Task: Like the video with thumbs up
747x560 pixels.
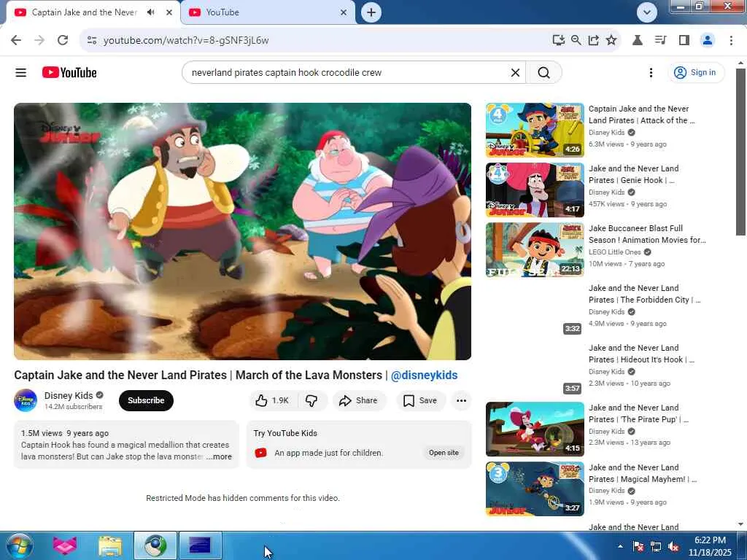Action: pyautogui.click(x=273, y=400)
